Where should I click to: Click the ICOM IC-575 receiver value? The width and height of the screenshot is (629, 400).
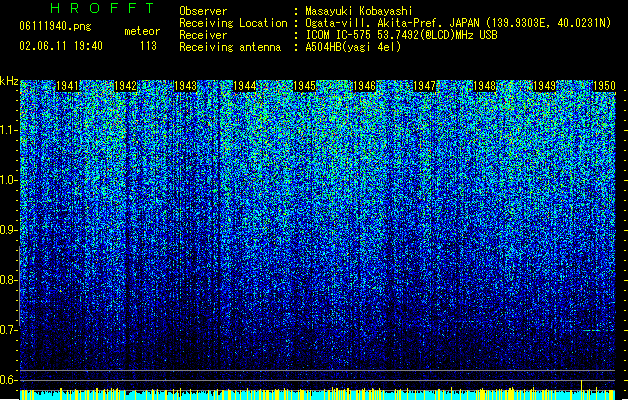(x=402, y=35)
